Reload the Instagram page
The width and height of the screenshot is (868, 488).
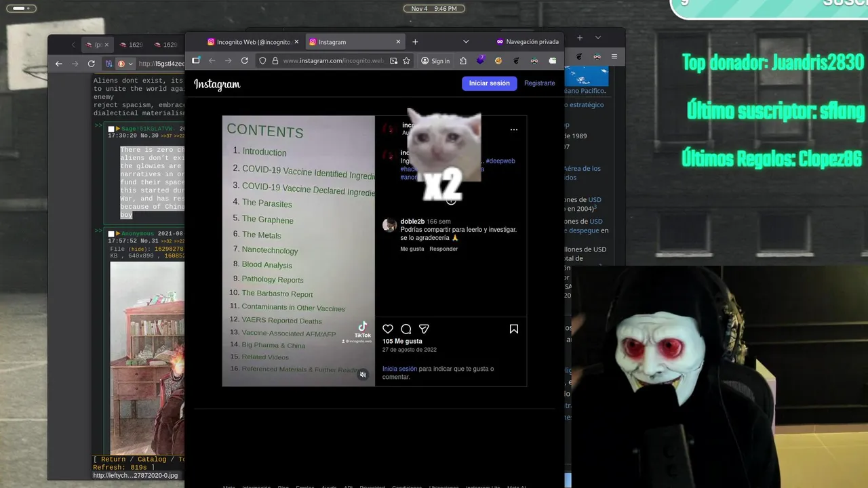coord(245,60)
